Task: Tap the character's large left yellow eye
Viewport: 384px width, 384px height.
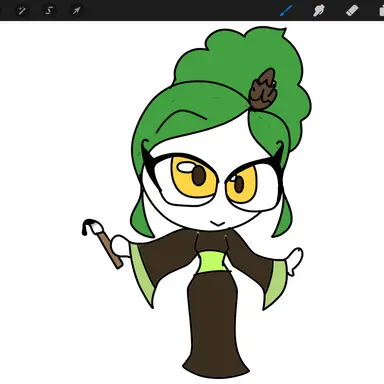Action: tap(194, 176)
